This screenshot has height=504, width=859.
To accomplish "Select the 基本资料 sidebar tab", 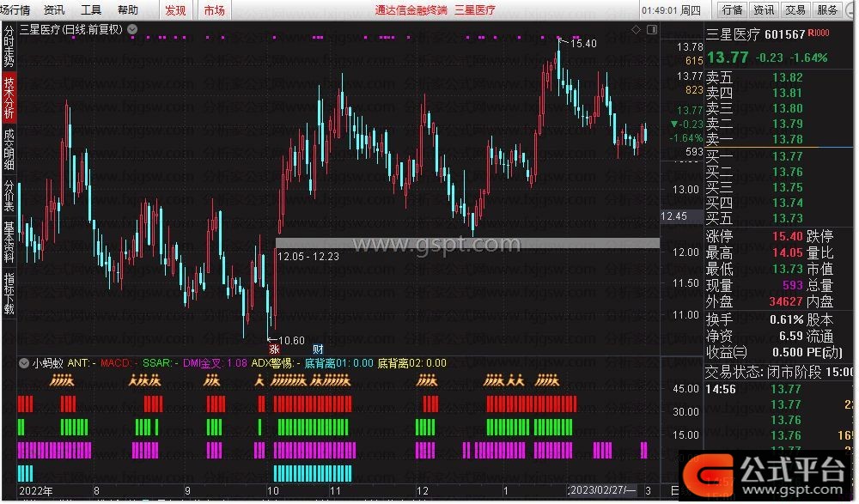I will point(9,242).
